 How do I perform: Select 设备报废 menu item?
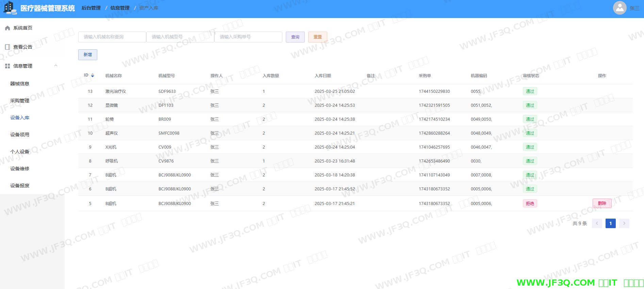pos(20,186)
